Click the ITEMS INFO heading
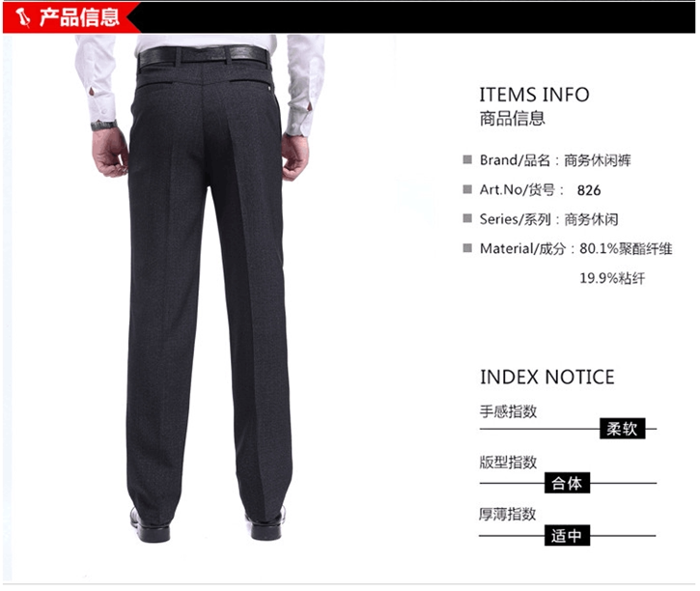 pos(534,95)
